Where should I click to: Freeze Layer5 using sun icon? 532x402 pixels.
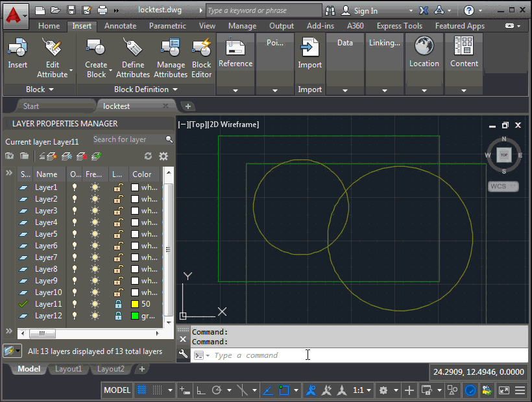tap(95, 234)
